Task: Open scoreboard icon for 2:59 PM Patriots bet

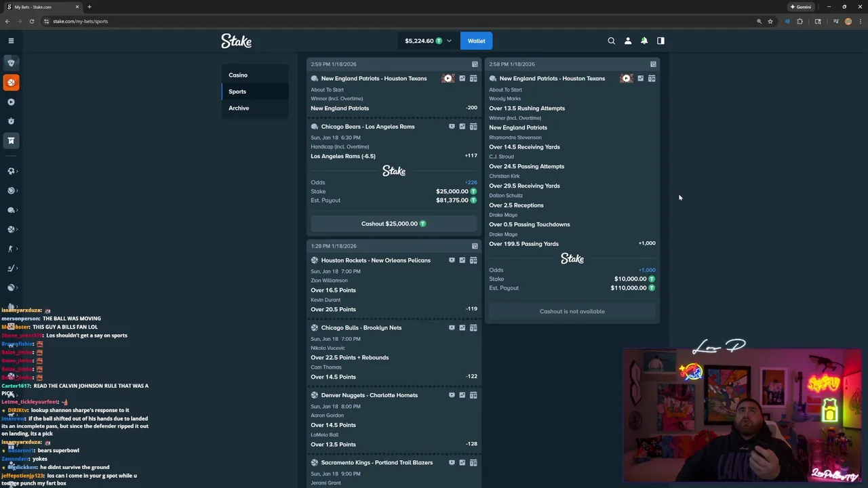Action: click(x=473, y=79)
